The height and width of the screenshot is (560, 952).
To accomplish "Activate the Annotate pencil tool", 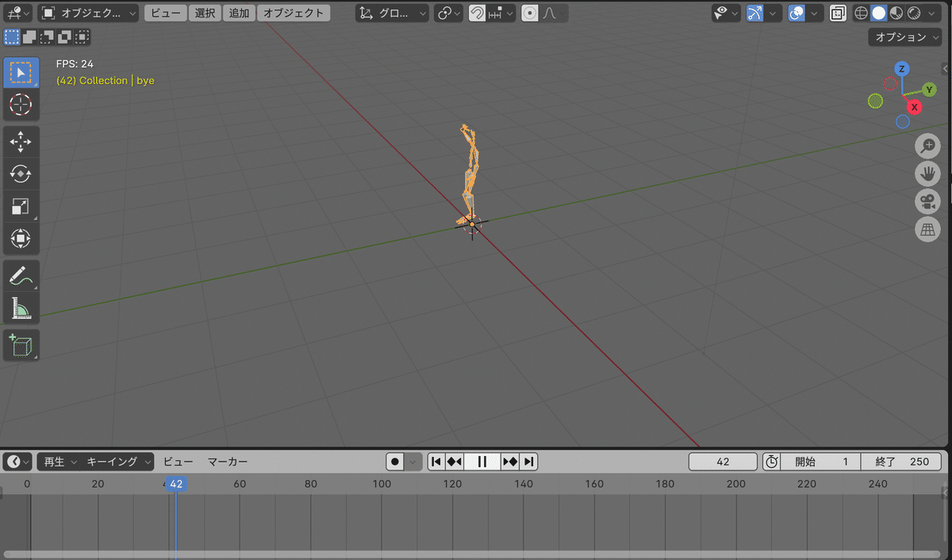I will click(x=21, y=275).
